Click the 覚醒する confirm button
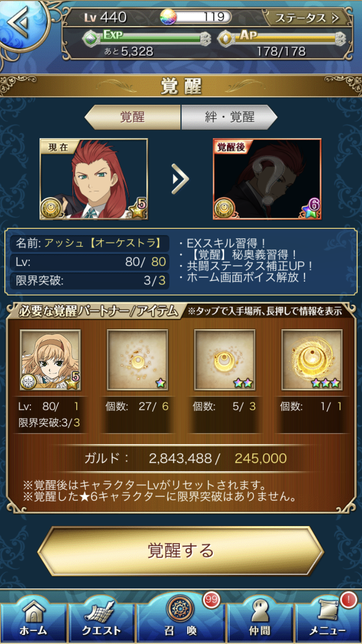The image size is (362, 644). (x=181, y=551)
